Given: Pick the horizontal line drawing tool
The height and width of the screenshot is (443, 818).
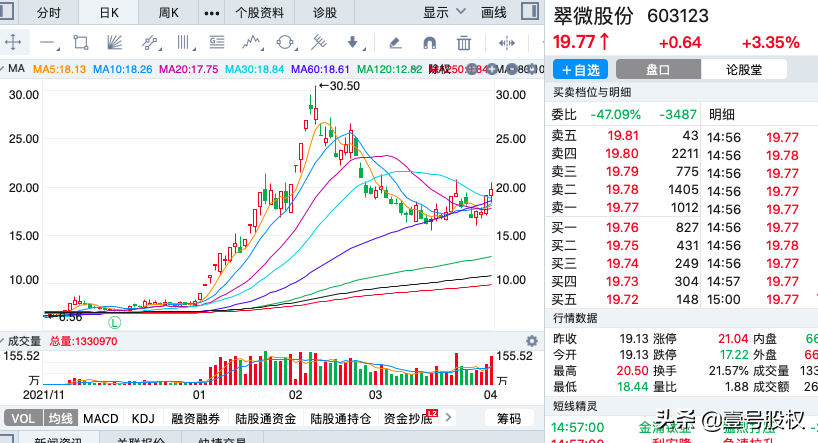Looking at the screenshot, I should click(49, 43).
